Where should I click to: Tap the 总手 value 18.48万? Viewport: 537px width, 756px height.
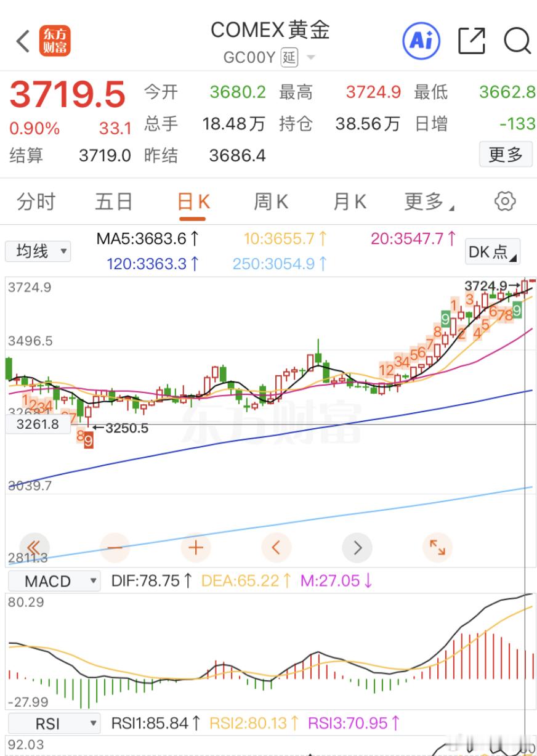(234, 124)
